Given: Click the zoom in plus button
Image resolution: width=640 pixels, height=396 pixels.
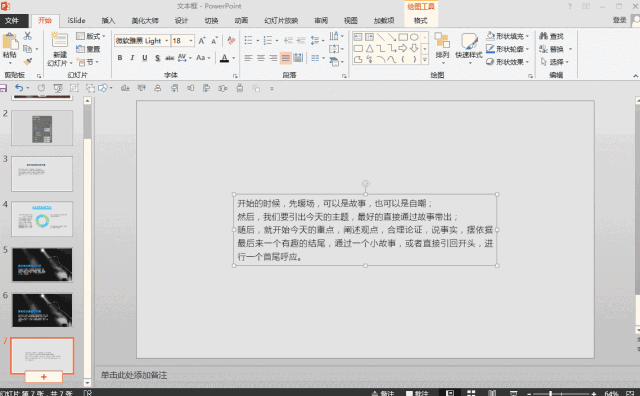Looking at the screenshot, I should click(593, 393).
